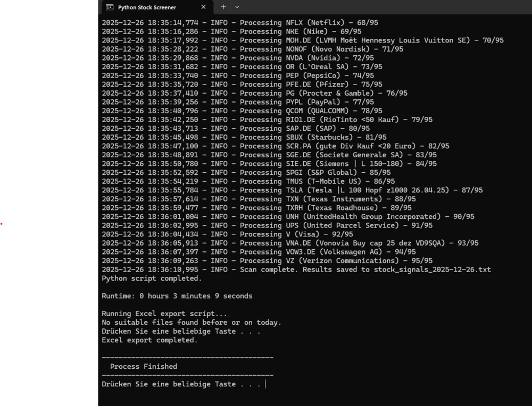
Task: Click the V (Visa) 92/95 line
Action: point(227,234)
